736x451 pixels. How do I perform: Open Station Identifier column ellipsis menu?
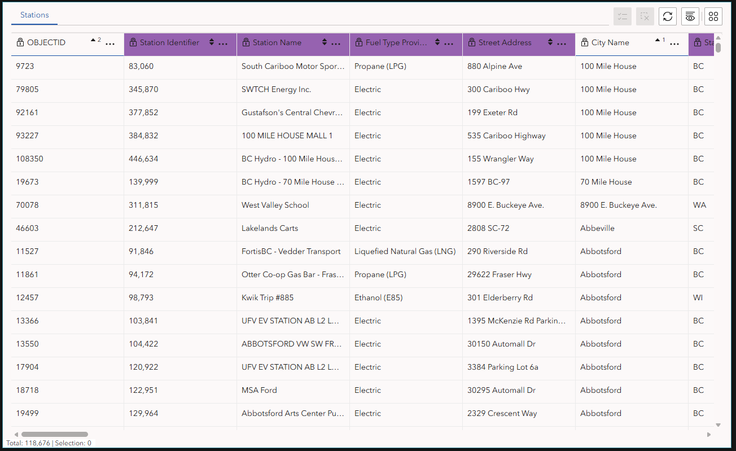pos(223,44)
